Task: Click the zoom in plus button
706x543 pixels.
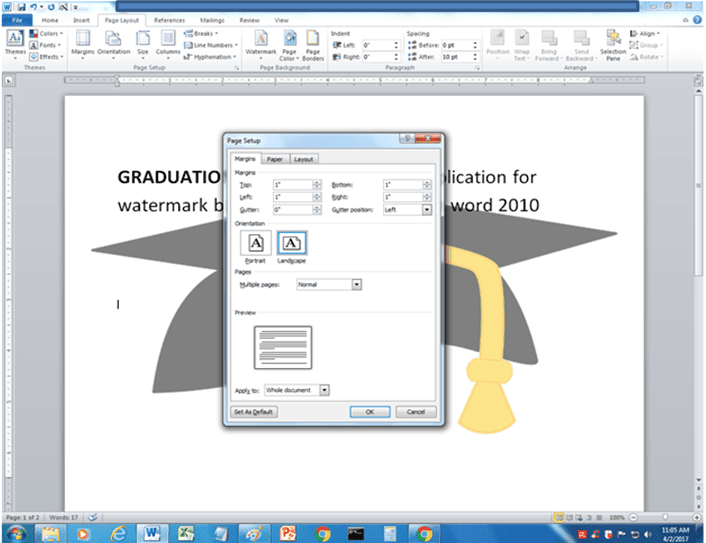Action: 697,517
